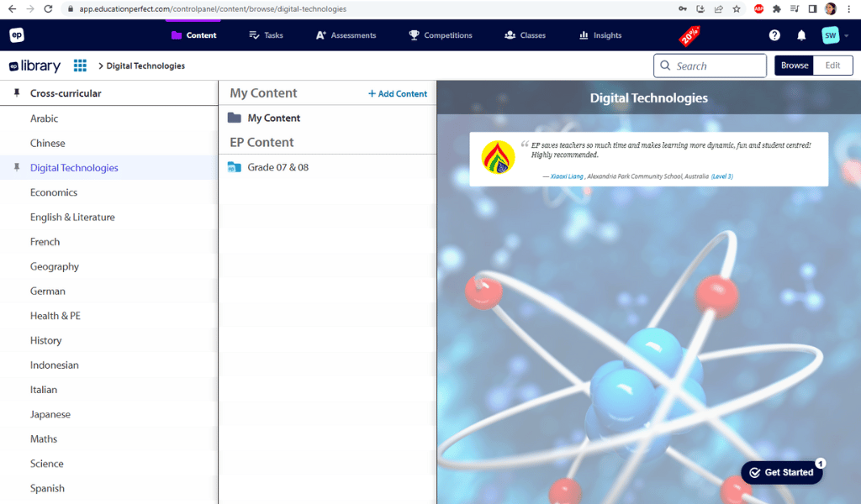Switch library to Browse mode

pos(794,66)
